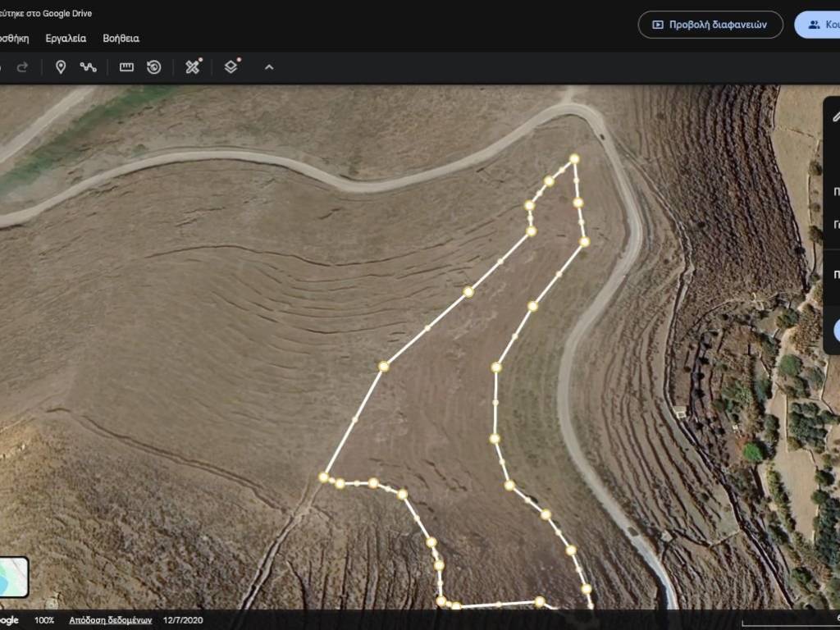Open the Βοήθεια menu
840x630 pixels.
click(121, 39)
